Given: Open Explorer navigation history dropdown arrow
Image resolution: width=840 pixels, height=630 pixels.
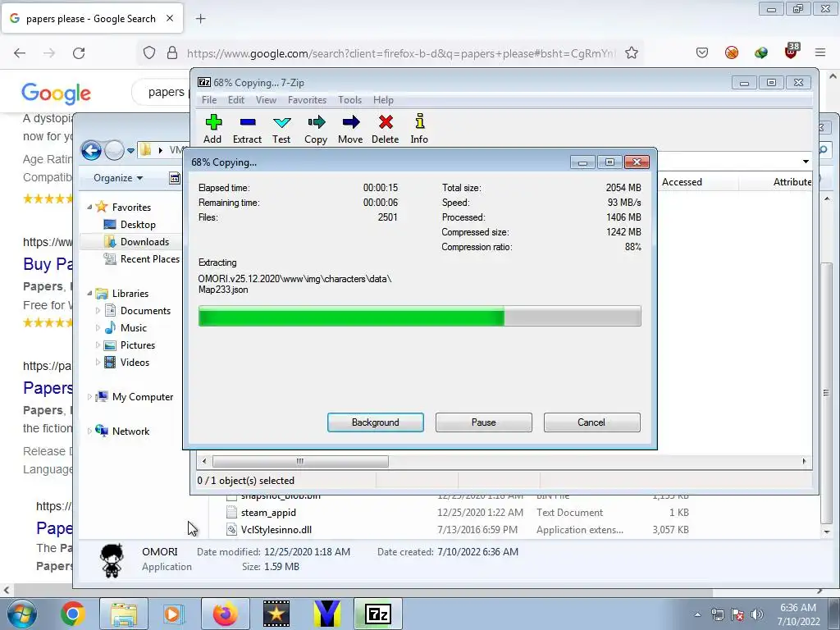Looking at the screenshot, I should click(x=130, y=151).
